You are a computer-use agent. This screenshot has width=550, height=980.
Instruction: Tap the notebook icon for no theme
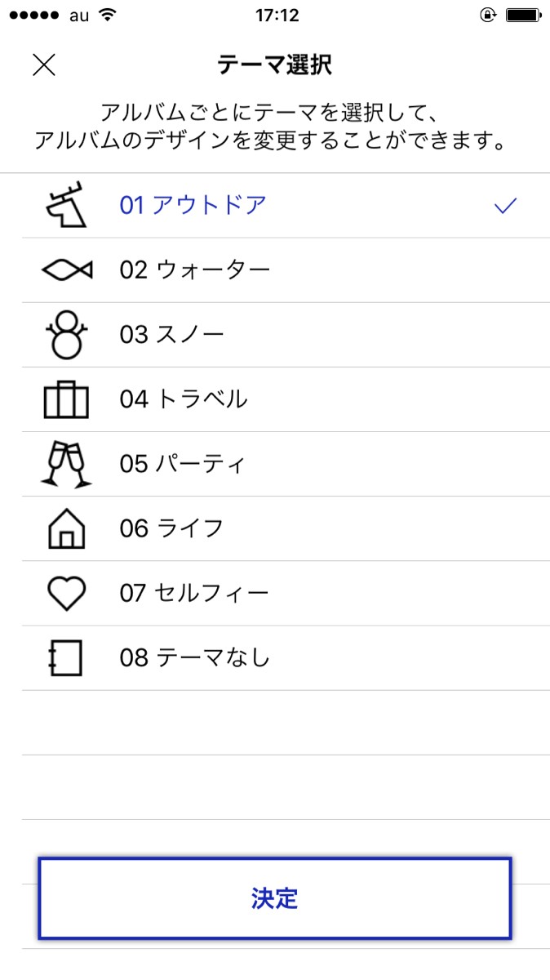point(65,657)
